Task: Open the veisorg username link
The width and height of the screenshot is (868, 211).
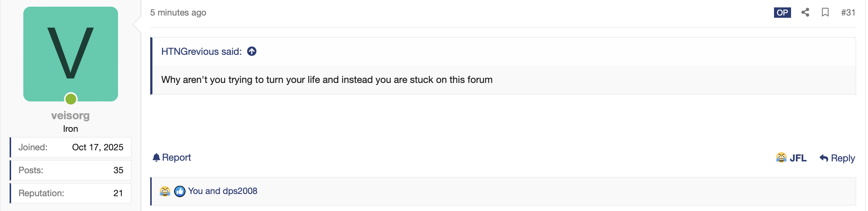Action: [x=70, y=115]
